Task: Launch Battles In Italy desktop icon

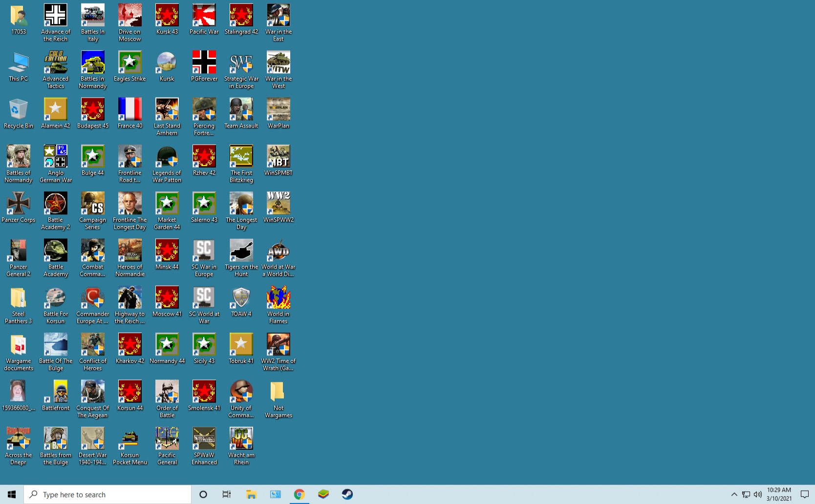Action: 93,16
